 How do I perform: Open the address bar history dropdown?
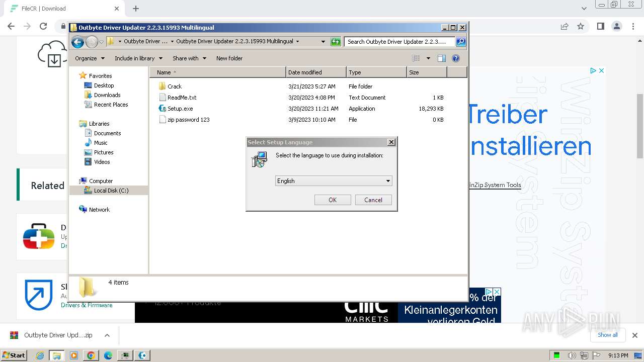click(323, 42)
